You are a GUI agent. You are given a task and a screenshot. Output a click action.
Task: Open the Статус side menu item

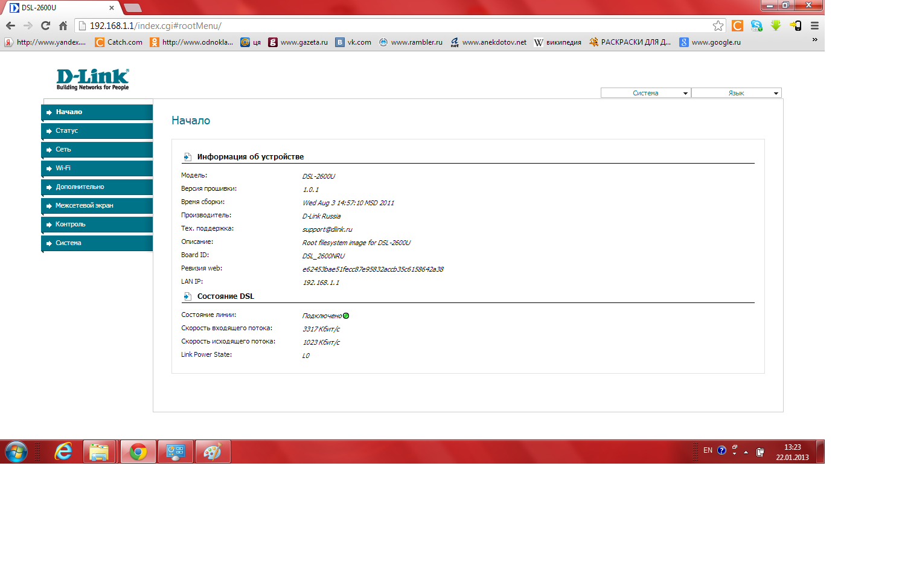[97, 131]
